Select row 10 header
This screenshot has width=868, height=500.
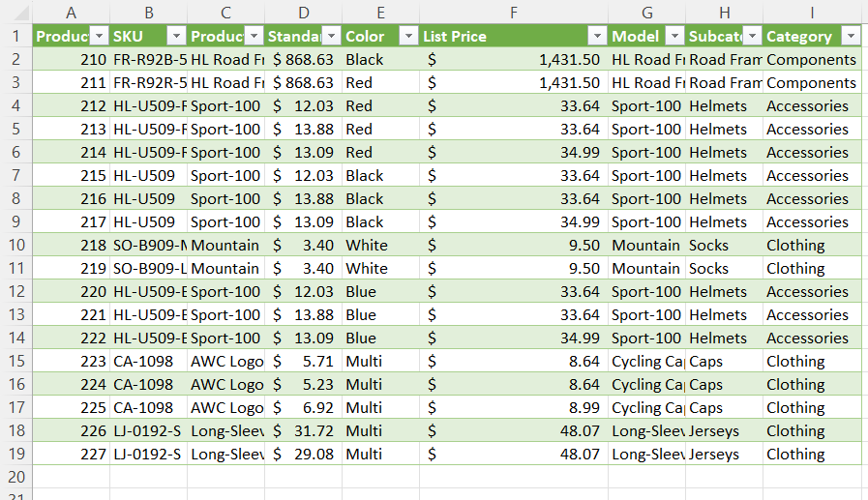pos(16,245)
